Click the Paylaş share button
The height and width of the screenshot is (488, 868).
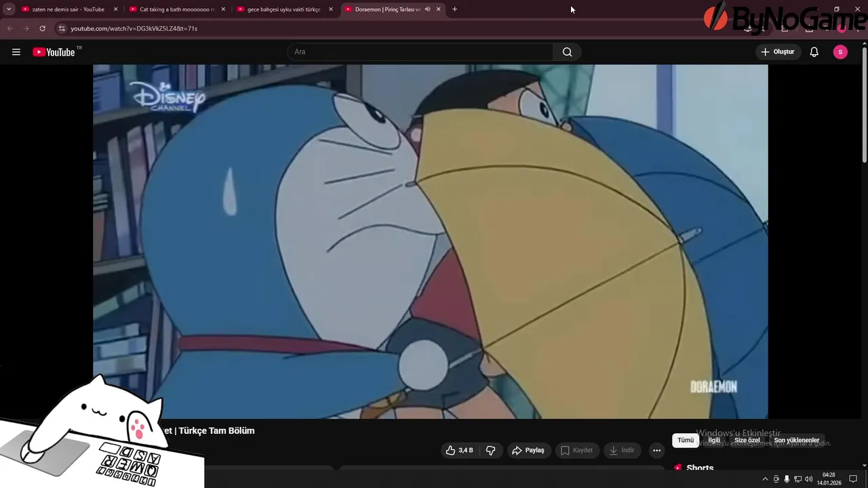(528, 450)
